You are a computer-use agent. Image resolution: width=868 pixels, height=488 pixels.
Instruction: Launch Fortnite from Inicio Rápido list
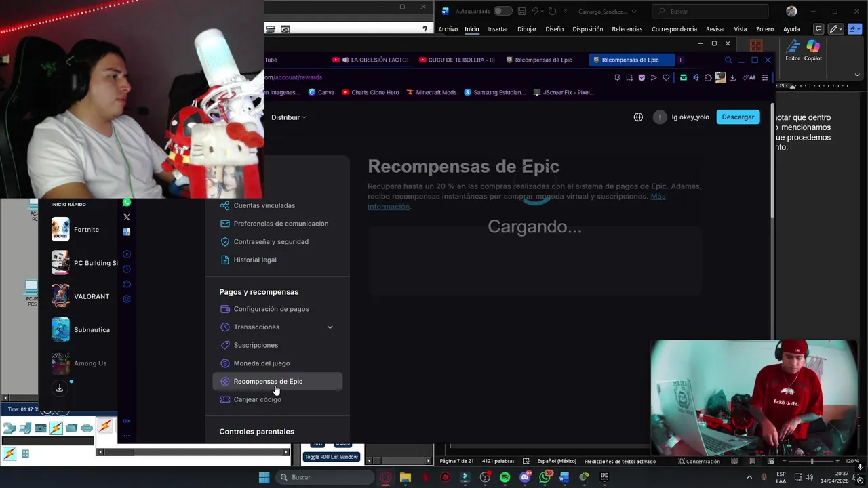77,229
